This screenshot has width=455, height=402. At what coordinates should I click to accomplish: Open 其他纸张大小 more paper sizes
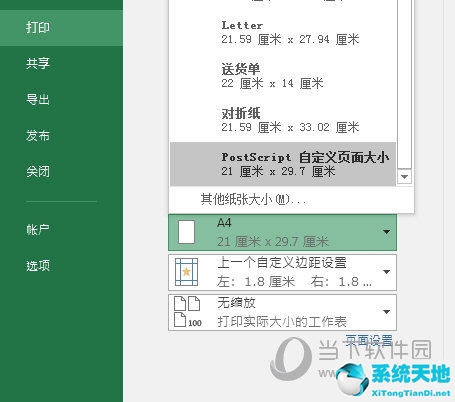point(253,200)
